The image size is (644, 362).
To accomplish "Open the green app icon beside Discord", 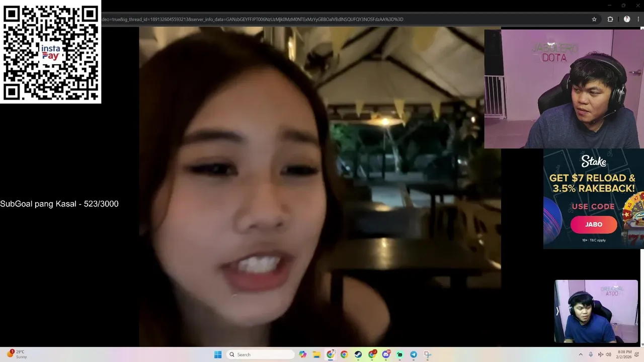I will [x=399, y=354].
